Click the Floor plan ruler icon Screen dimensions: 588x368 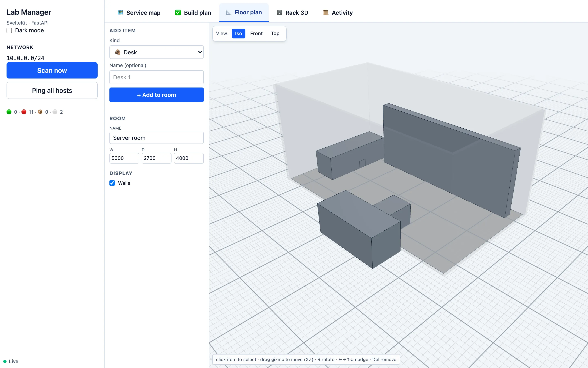228,12
